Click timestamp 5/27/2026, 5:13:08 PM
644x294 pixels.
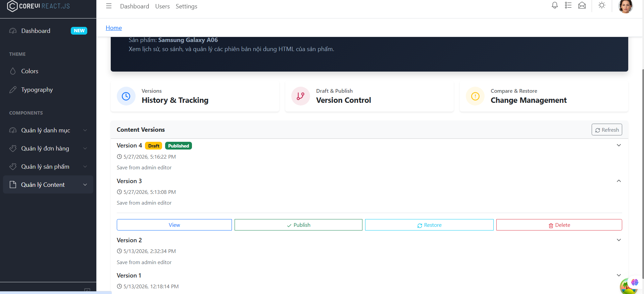pos(150,192)
